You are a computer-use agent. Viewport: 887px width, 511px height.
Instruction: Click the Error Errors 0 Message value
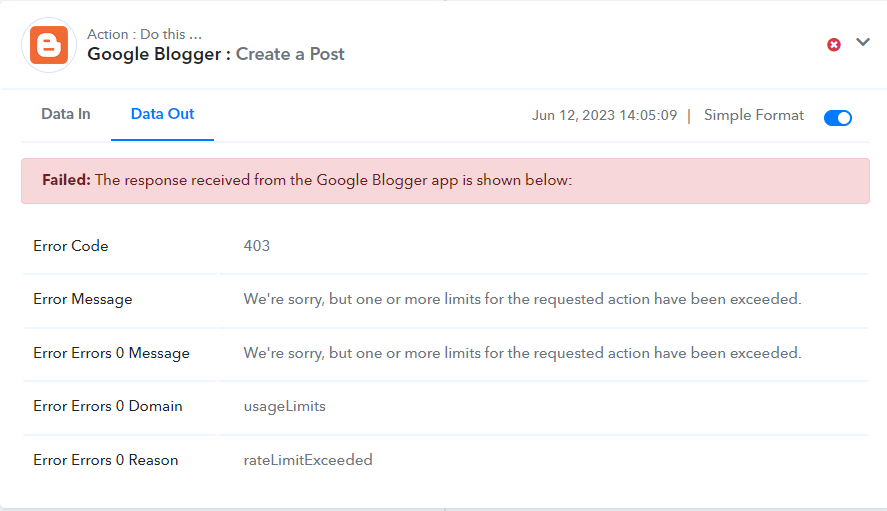[x=522, y=353]
